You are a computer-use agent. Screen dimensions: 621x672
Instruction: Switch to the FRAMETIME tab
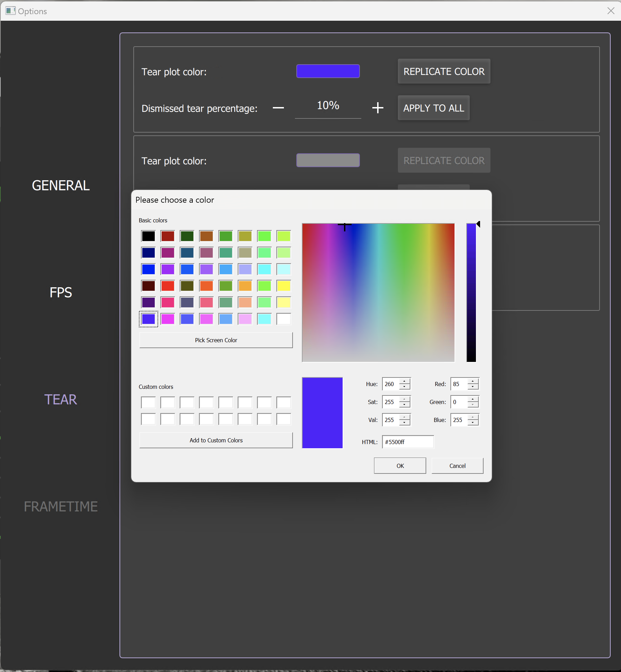click(x=60, y=507)
